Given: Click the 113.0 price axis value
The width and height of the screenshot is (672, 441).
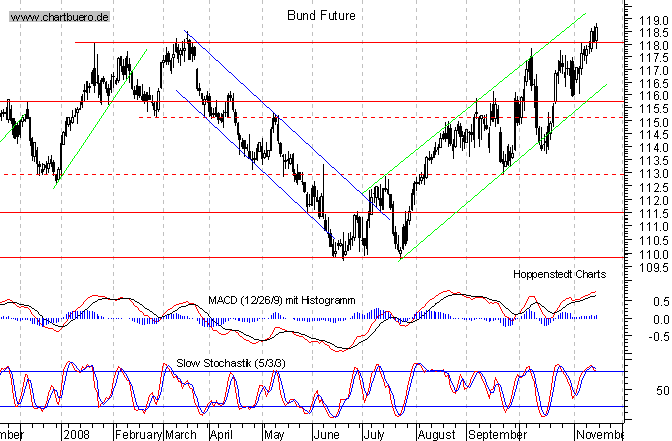Looking at the screenshot, I should (654, 174).
